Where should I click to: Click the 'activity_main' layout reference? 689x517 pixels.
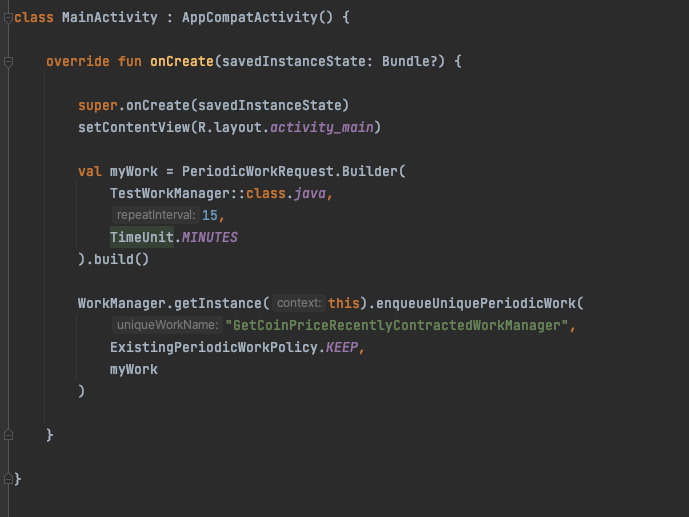point(322,127)
